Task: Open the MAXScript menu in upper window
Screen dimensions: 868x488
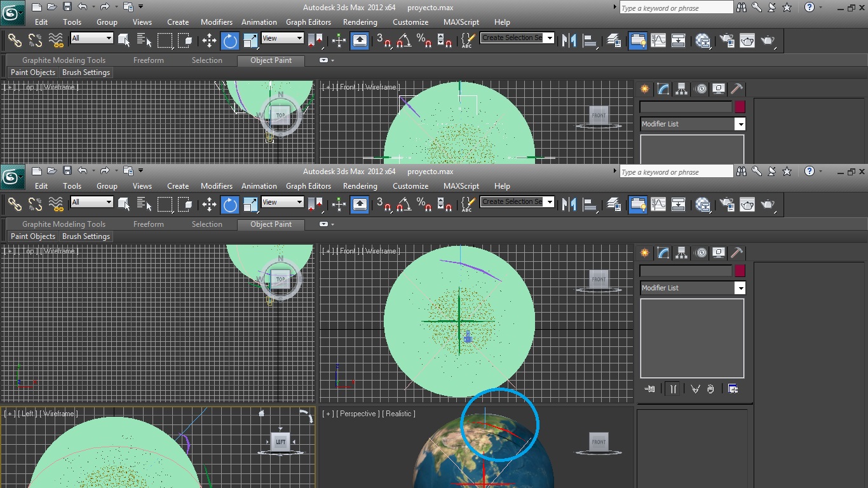Action: pos(461,22)
